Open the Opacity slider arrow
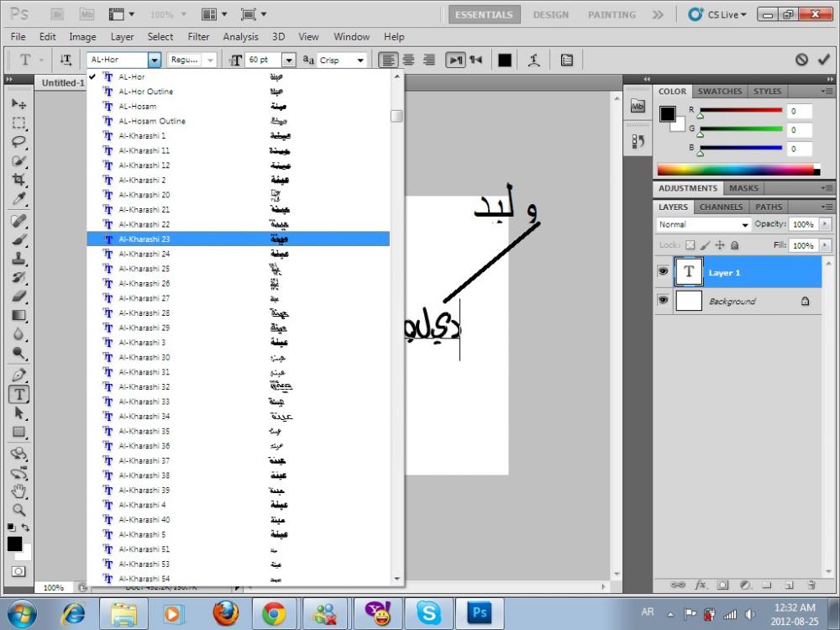This screenshot has height=630, width=840. click(x=825, y=224)
